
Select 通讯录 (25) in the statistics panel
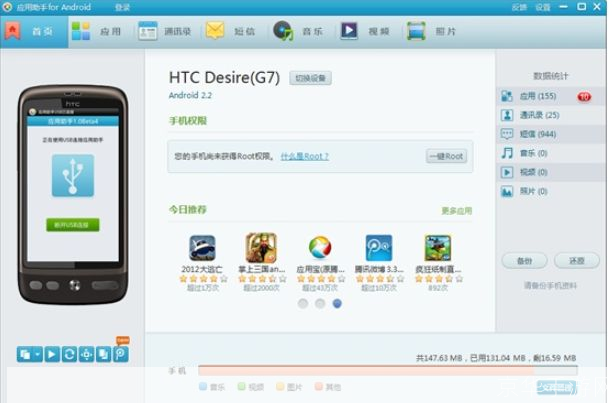[551, 115]
